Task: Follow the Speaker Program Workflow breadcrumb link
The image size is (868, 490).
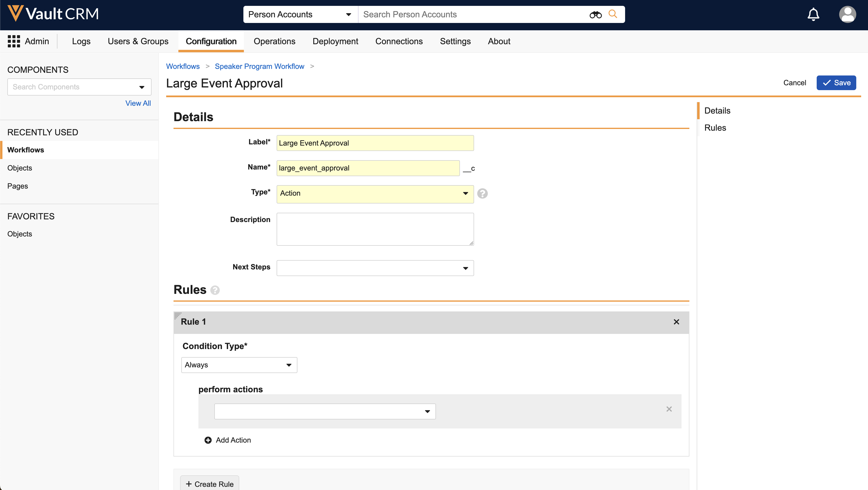Action: 259,66
